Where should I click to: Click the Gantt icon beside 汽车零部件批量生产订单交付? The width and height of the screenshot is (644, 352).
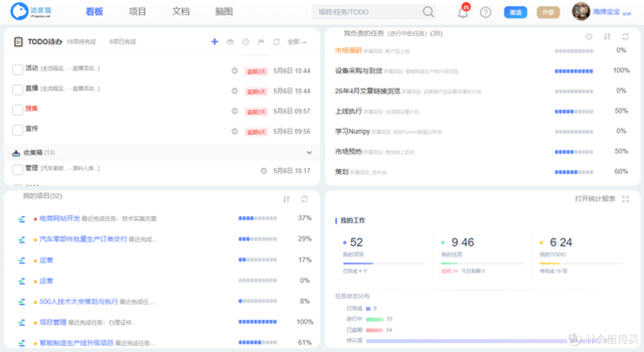point(22,239)
